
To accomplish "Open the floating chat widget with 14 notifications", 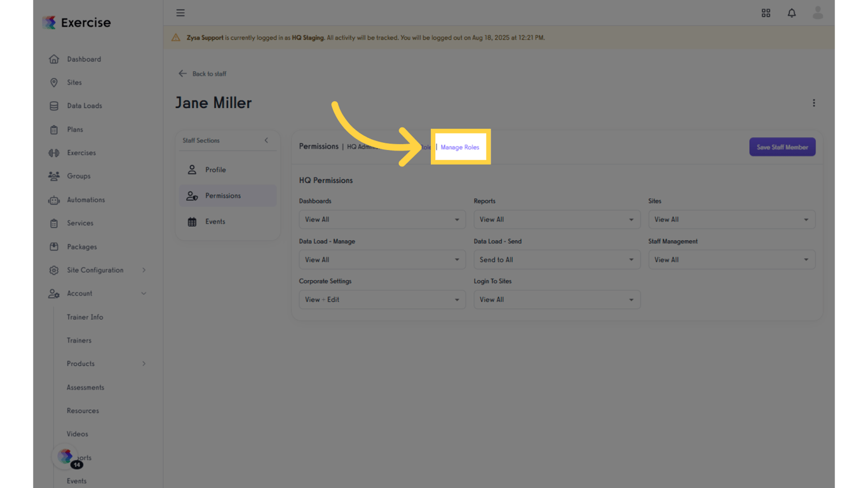I will tap(65, 456).
